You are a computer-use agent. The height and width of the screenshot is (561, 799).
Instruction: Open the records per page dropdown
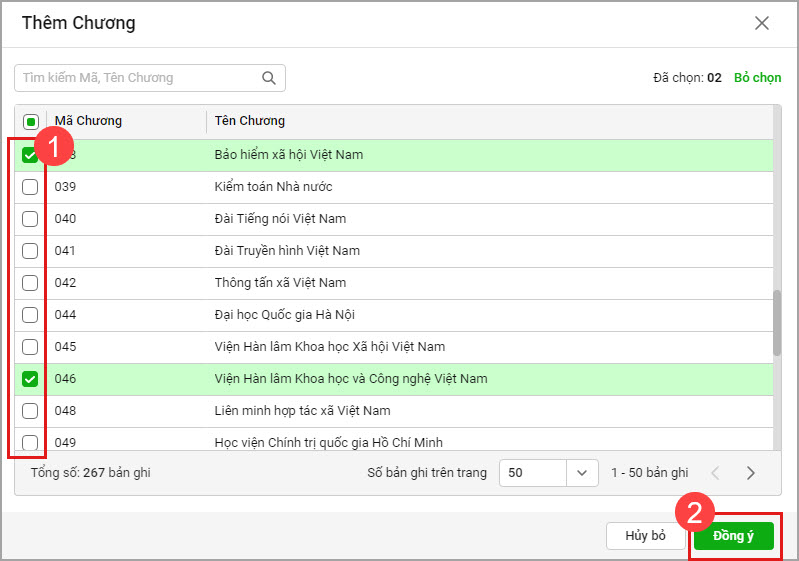pyautogui.click(x=548, y=473)
